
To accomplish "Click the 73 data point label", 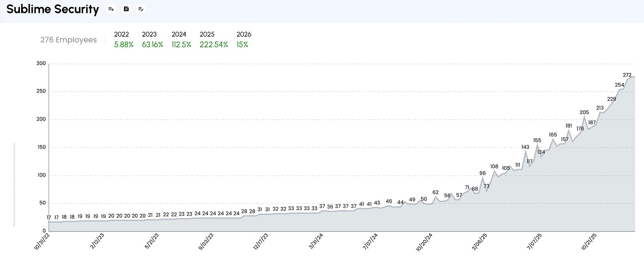I will 487,186.
